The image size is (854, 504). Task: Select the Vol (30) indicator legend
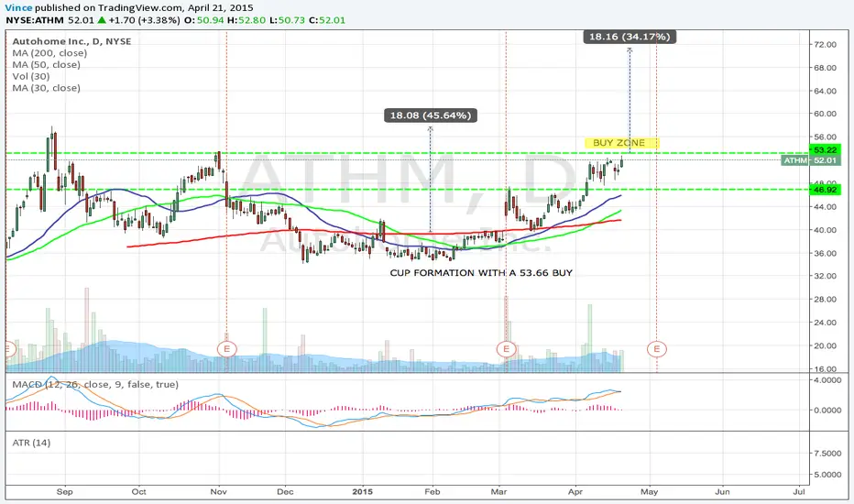(31, 76)
